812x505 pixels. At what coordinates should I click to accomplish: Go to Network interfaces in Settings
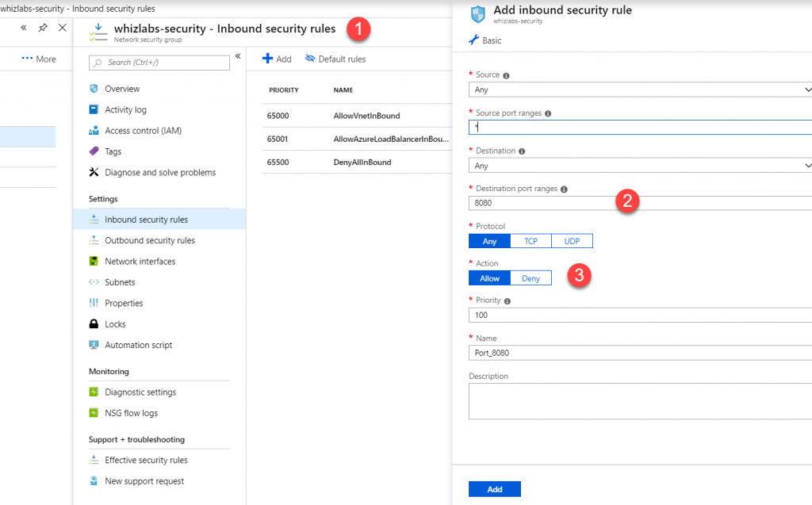(x=140, y=262)
